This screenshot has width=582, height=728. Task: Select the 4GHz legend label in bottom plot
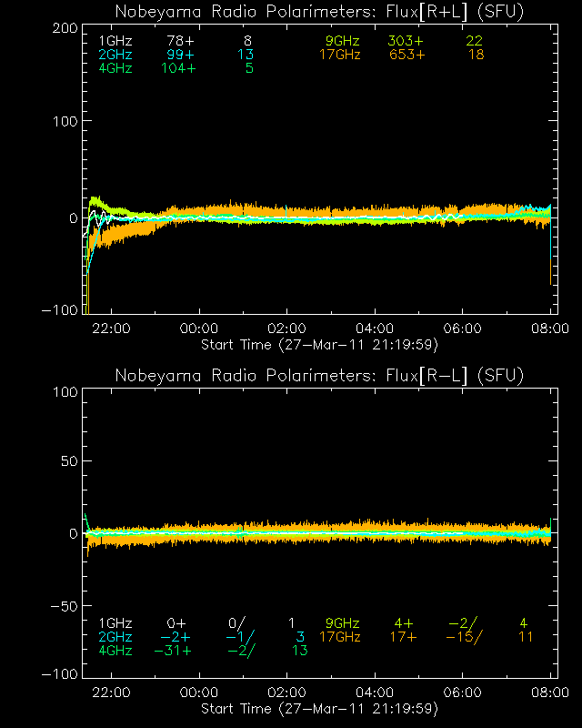coord(115,651)
